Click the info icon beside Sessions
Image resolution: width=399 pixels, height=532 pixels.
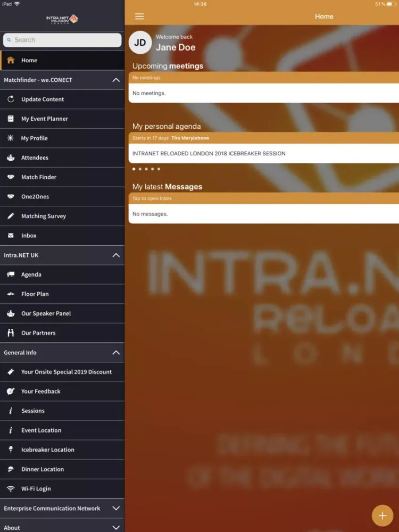(11, 411)
